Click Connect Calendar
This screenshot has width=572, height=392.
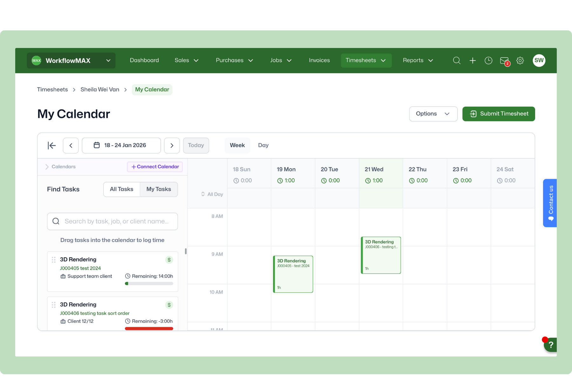click(155, 167)
